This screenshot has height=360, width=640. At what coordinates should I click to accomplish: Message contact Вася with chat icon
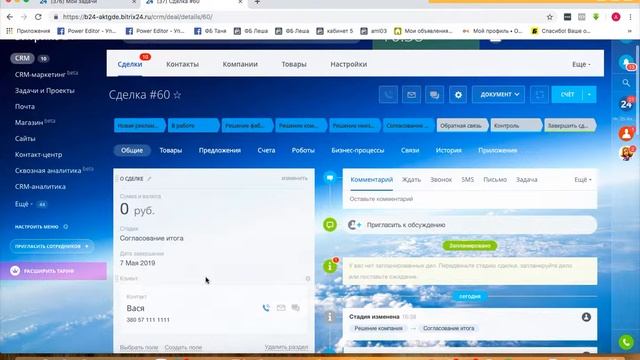296,308
